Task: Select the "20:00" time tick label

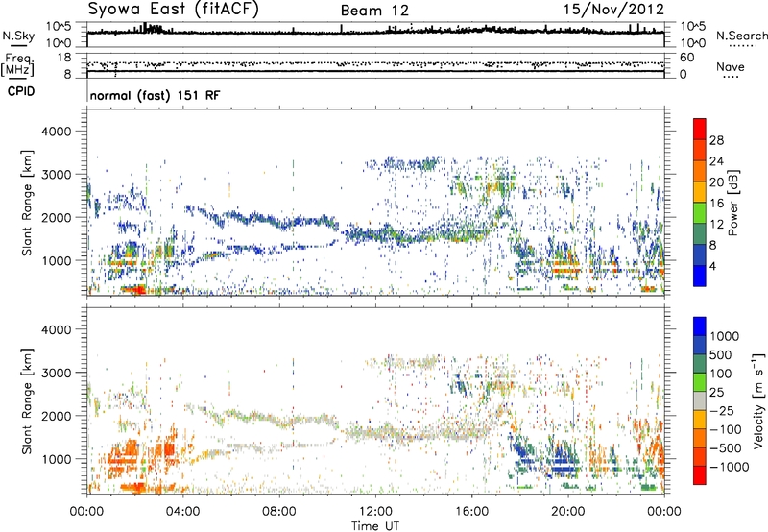Action: coord(567,511)
